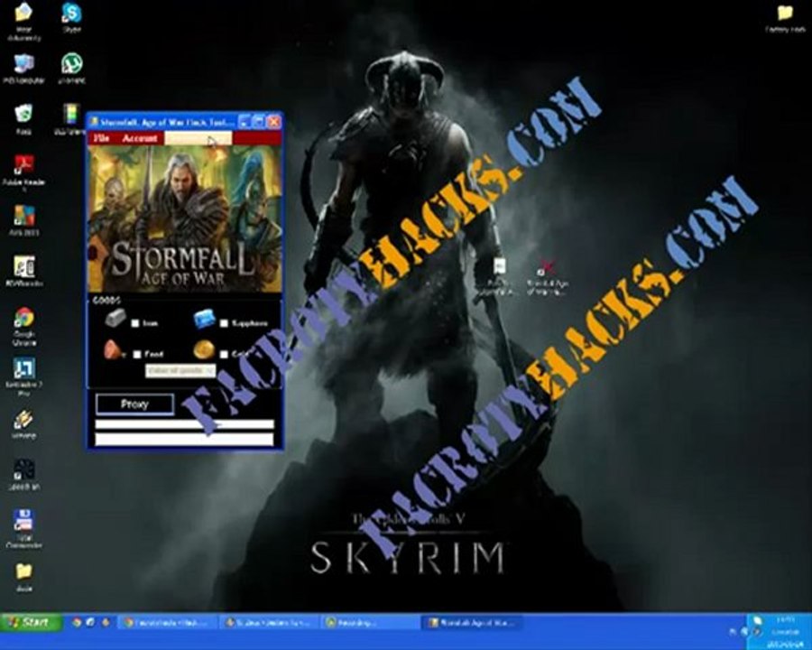Click the blue sapphire icon
Screen dimensions: 812x650
tap(205, 319)
